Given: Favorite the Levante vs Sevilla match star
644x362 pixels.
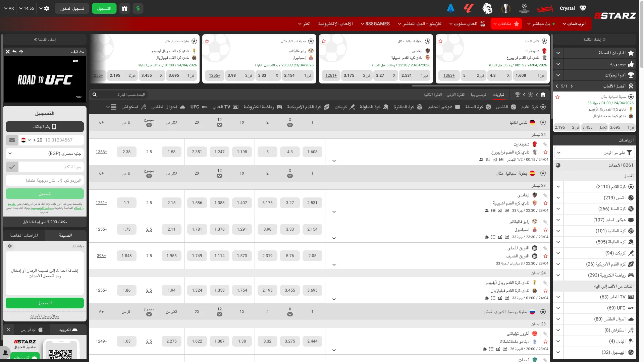Looking at the screenshot, I should (x=545, y=203).
